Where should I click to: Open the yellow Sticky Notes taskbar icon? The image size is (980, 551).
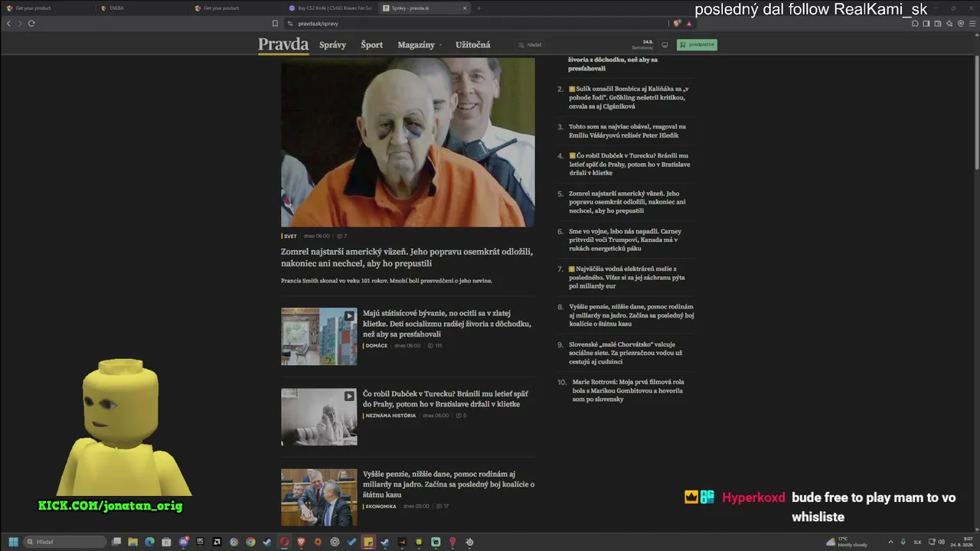[x=368, y=542]
